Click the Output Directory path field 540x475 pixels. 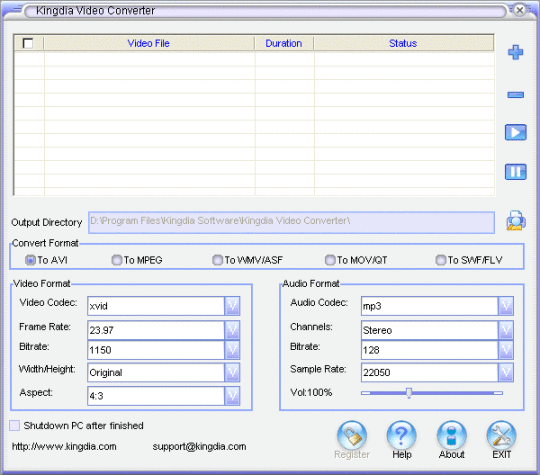291,223
